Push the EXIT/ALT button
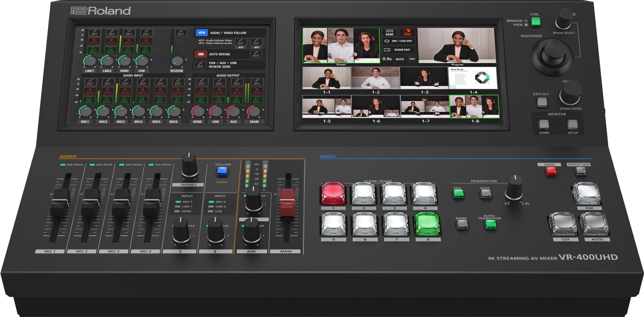The image size is (644, 317). (x=542, y=102)
